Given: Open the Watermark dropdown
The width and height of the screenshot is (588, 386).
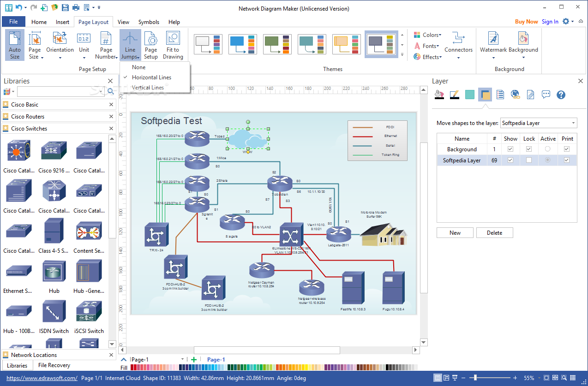Looking at the screenshot, I should pos(493,45).
